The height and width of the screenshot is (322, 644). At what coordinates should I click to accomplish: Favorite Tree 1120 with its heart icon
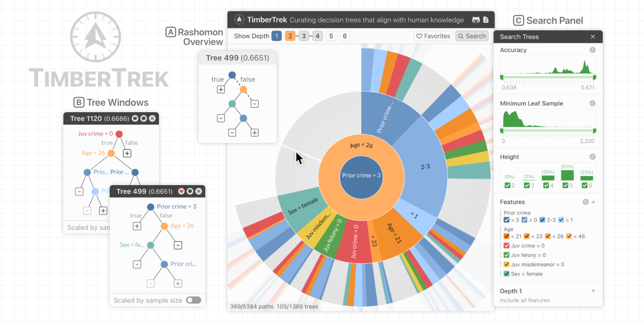[135, 119]
